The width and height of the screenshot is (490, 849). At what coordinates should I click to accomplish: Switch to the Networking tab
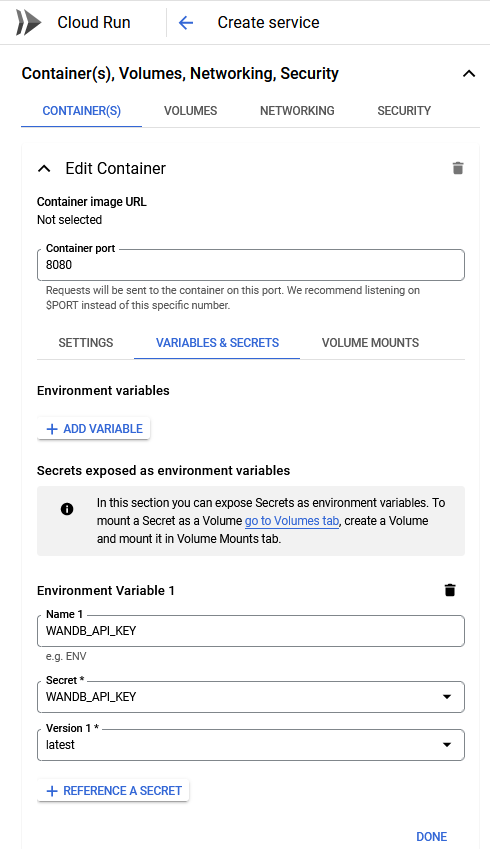click(297, 110)
